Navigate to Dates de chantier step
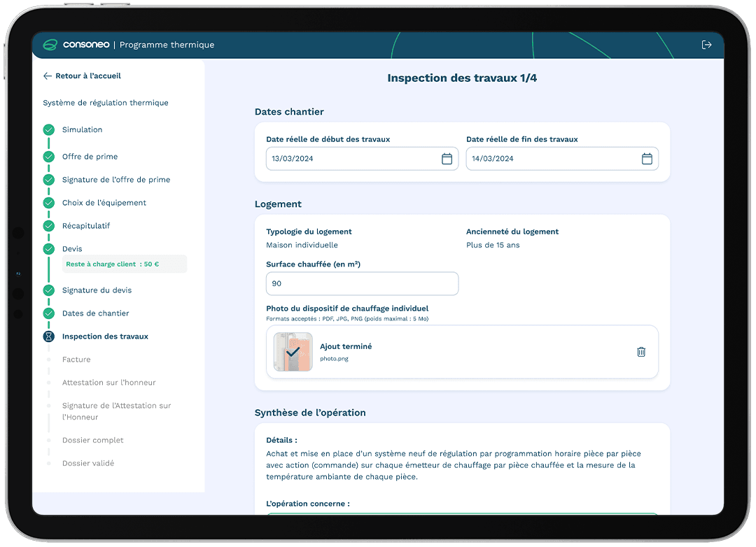This screenshot has width=756, height=547. point(95,313)
